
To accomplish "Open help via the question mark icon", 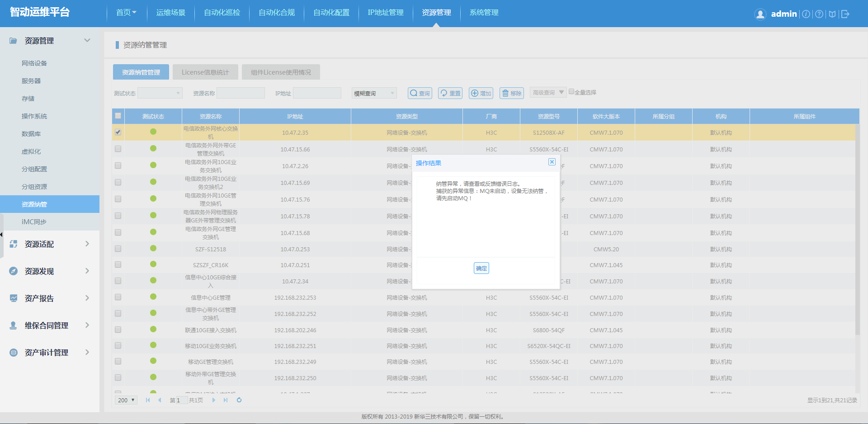I will tap(819, 14).
